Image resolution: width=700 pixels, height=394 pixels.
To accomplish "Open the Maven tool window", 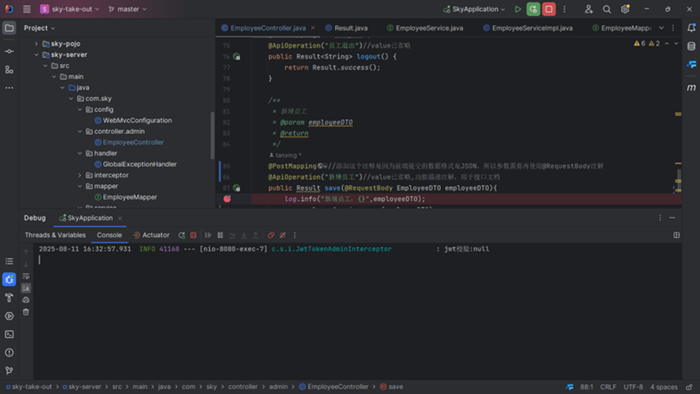I will (x=691, y=87).
